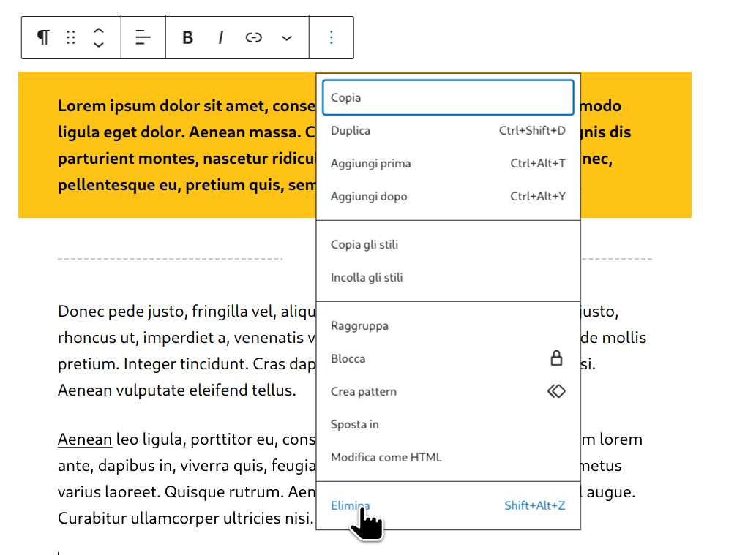The image size is (756, 555).
Task: Choose Copia gli stili
Action: coord(364,245)
